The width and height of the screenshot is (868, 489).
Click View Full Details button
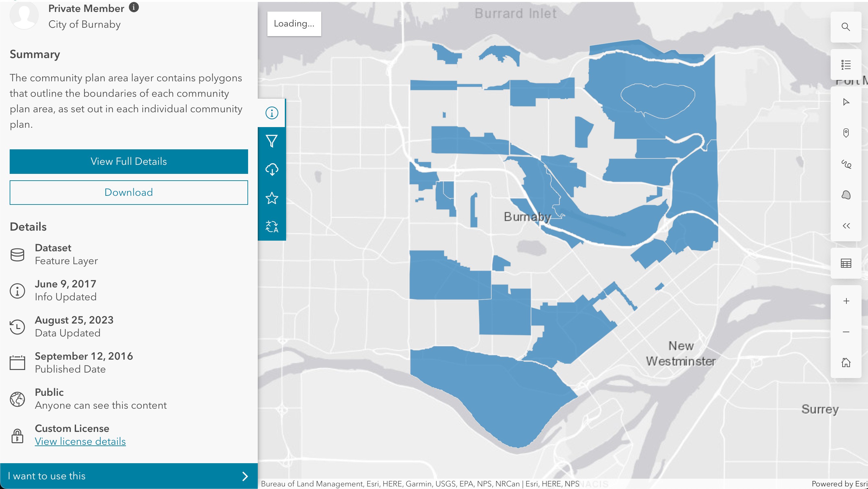[129, 162]
